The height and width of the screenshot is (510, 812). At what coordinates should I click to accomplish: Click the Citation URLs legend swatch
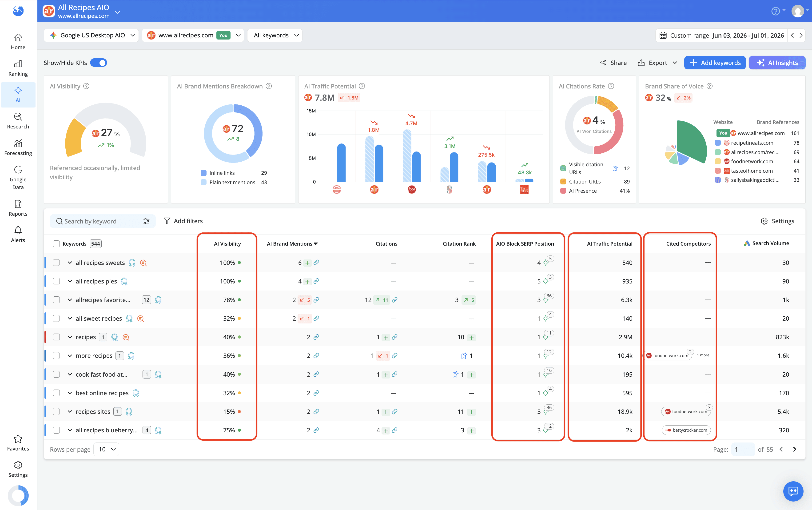point(563,181)
